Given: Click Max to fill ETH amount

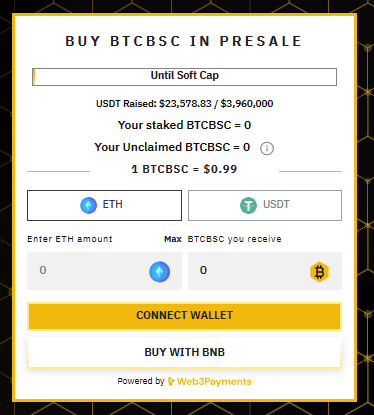Looking at the screenshot, I should coord(173,239).
